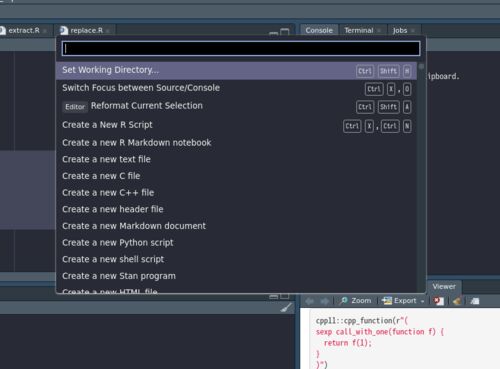
Task: Click the clear console broom icon
Action: pos(286,308)
